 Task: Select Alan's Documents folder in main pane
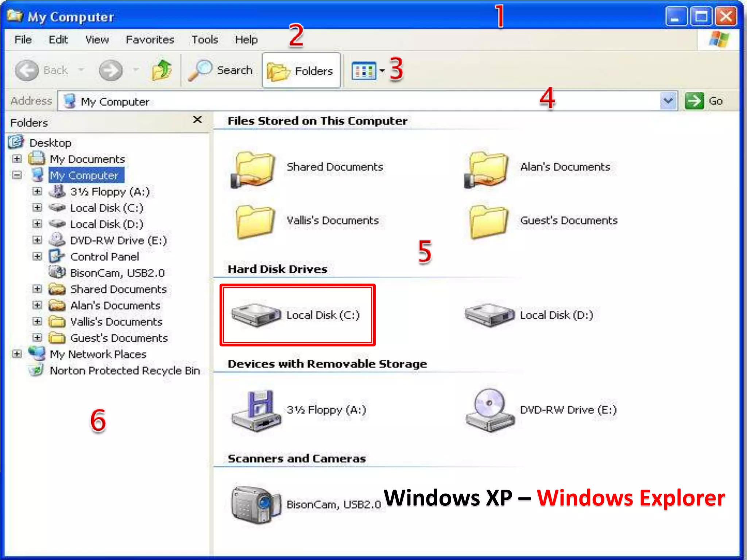[x=487, y=169]
